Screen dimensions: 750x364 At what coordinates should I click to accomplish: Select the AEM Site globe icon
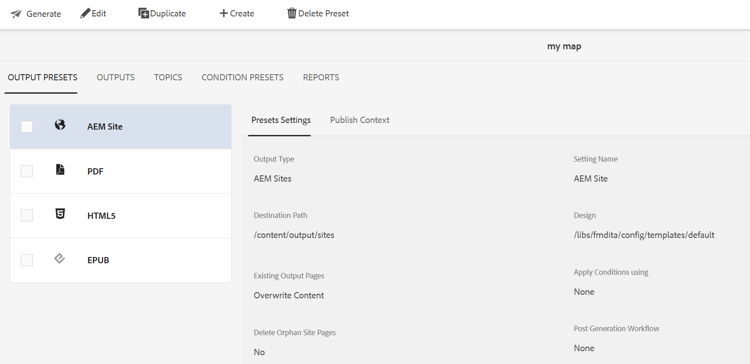(60, 125)
